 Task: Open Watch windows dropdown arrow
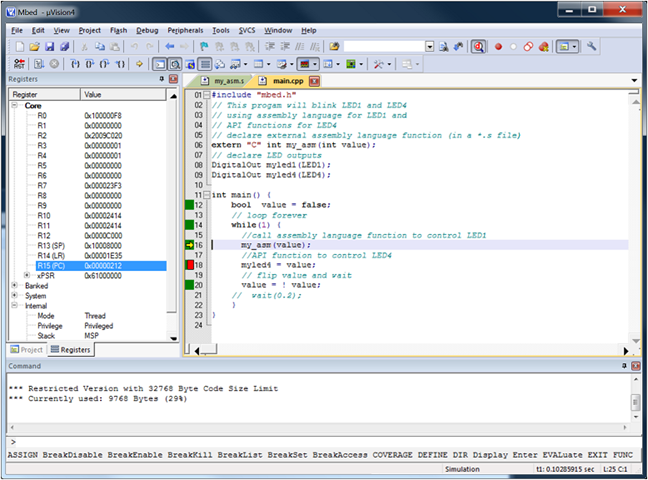pyautogui.click(x=245, y=64)
